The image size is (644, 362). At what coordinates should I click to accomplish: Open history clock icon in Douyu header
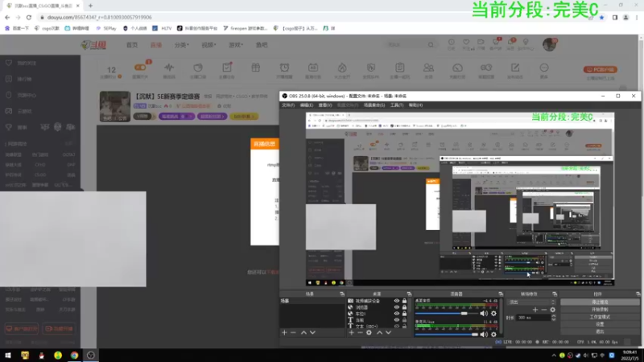(x=452, y=44)
